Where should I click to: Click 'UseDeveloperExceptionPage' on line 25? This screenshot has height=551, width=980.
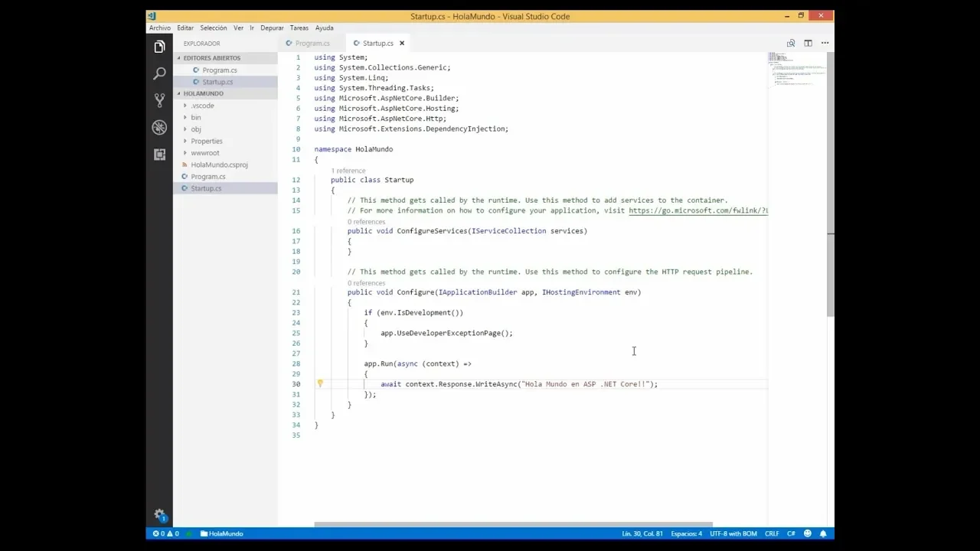[x=449, y=333]
